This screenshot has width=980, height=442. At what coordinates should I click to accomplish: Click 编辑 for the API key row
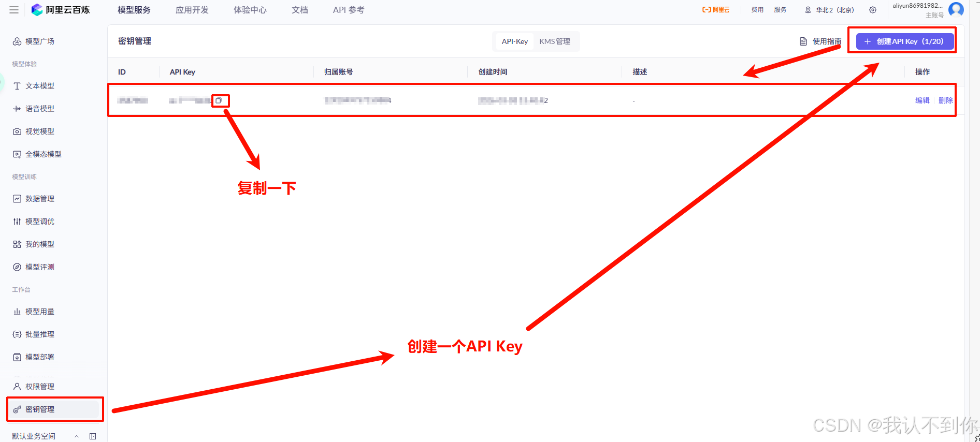[923, 100]
